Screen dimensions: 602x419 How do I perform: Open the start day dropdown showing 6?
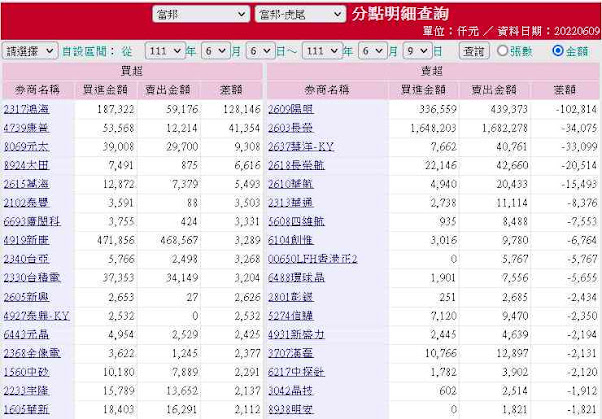260,51
